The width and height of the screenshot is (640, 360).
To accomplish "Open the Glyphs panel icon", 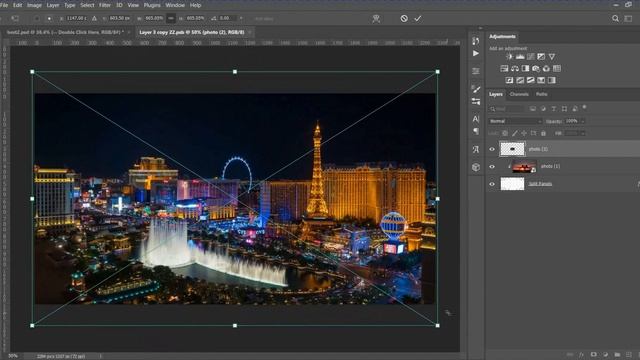I will [476, 149].
